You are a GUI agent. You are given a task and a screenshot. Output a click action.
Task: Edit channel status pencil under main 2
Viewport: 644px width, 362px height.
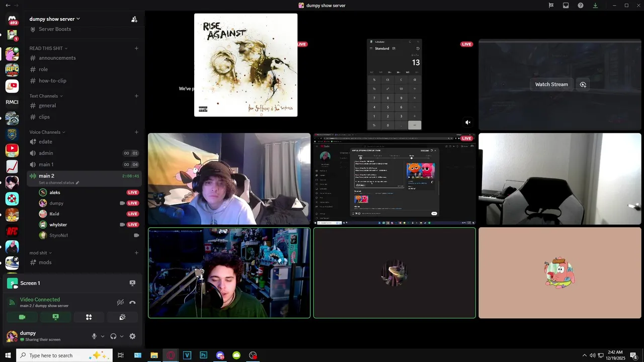tap(77, 183)
